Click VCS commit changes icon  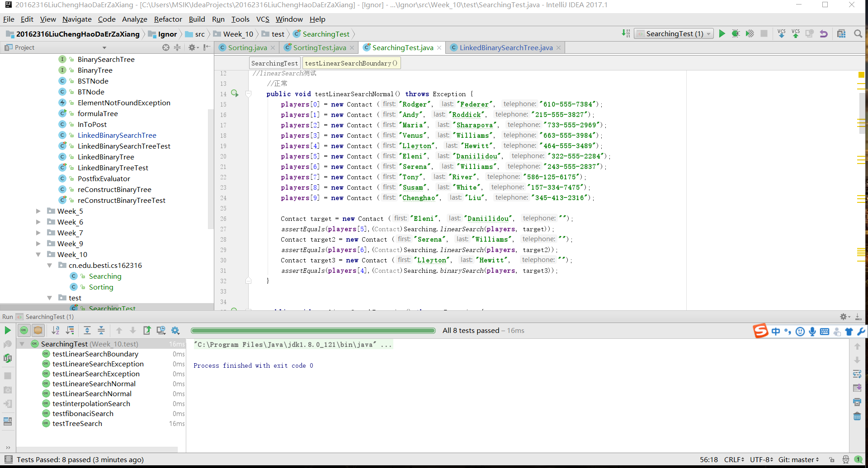click(x=796, y=33)
